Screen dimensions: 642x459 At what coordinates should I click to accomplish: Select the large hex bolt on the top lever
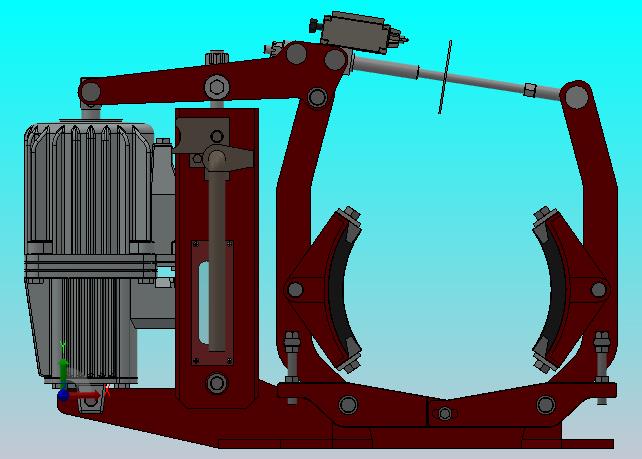pyautogui.click(x=217, y=87)
